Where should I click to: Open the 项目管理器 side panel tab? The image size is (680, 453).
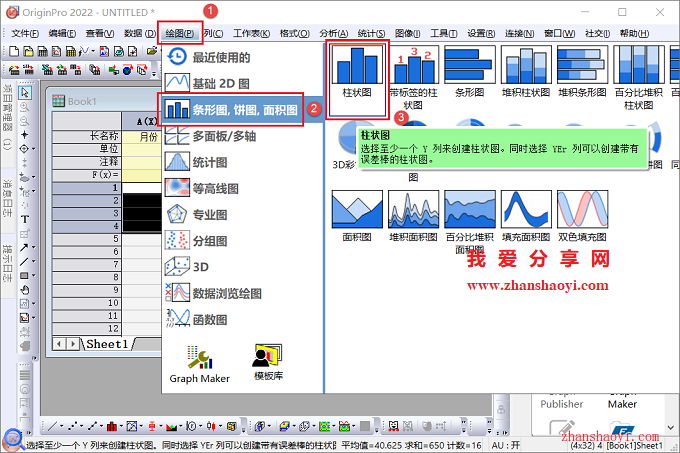click(7, 116)
